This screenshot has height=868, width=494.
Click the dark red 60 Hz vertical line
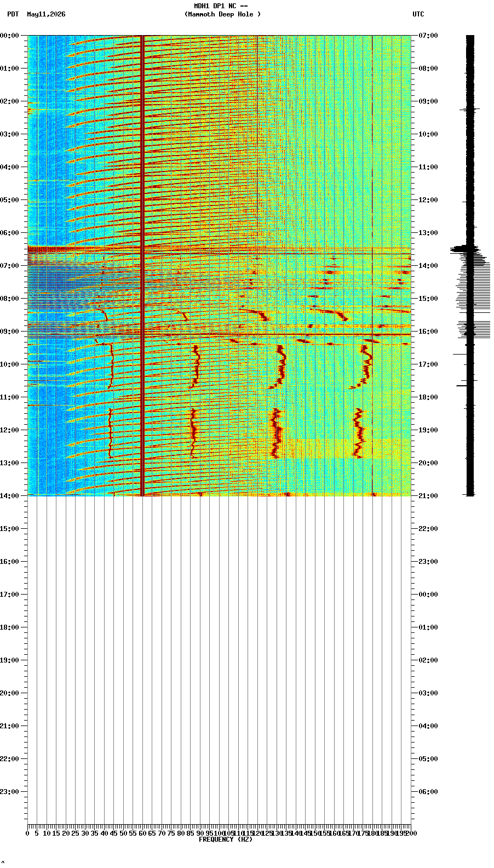pos(142,266)
